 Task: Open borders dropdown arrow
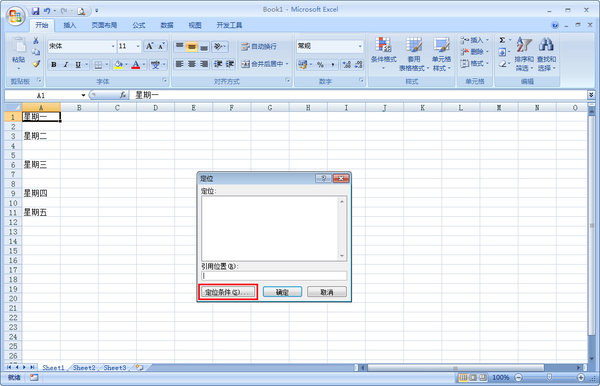107,64
